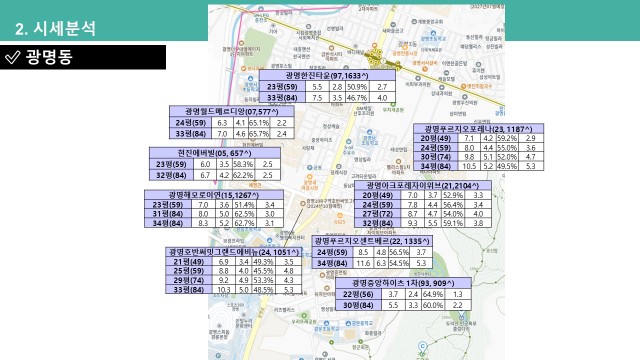Select the 54.5% cell in 광명푸르지오센트베르 table

[399, 263]
